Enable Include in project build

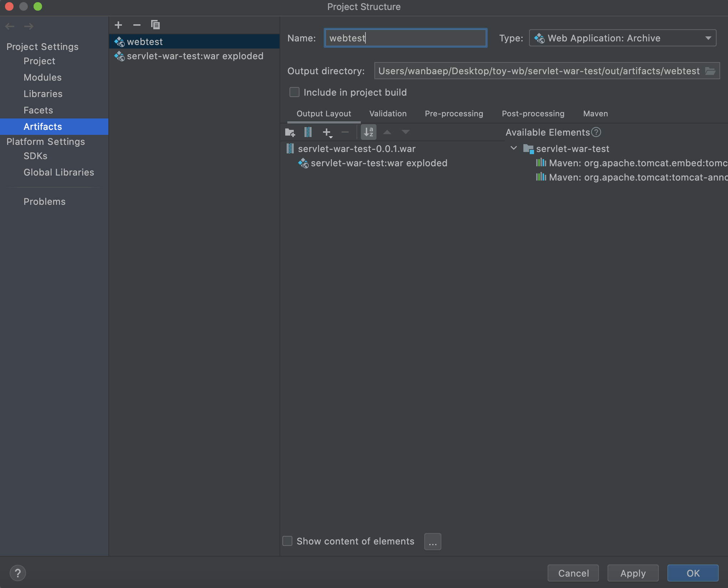pos(294,92)
